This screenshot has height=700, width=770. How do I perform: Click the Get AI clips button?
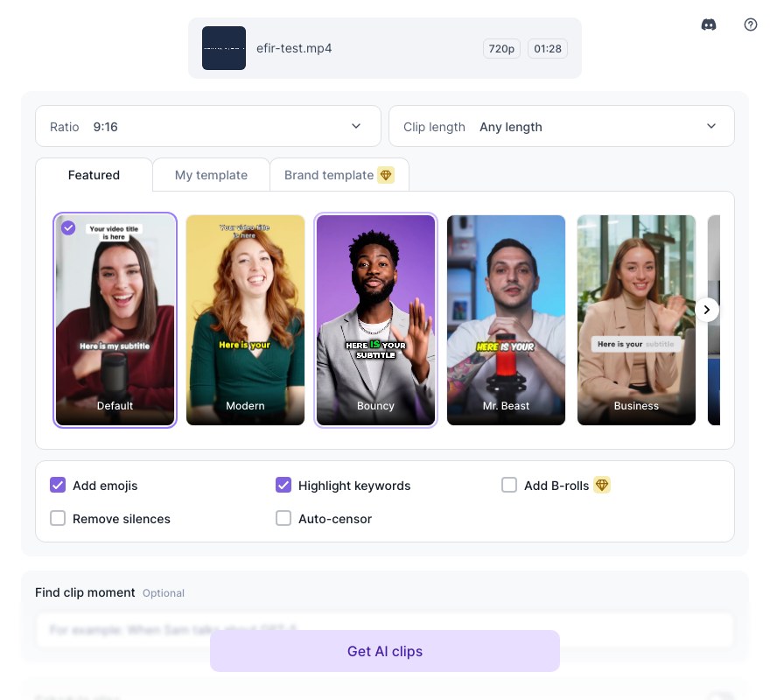point(384,651)
